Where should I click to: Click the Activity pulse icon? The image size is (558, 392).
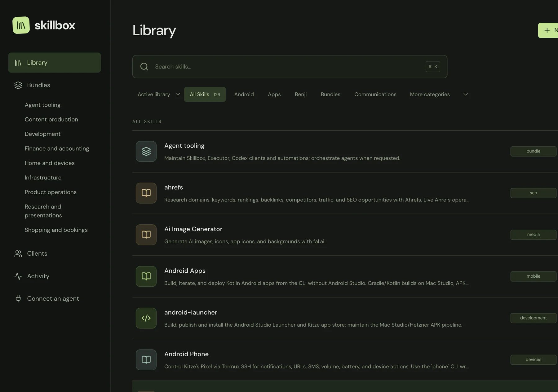18,276
